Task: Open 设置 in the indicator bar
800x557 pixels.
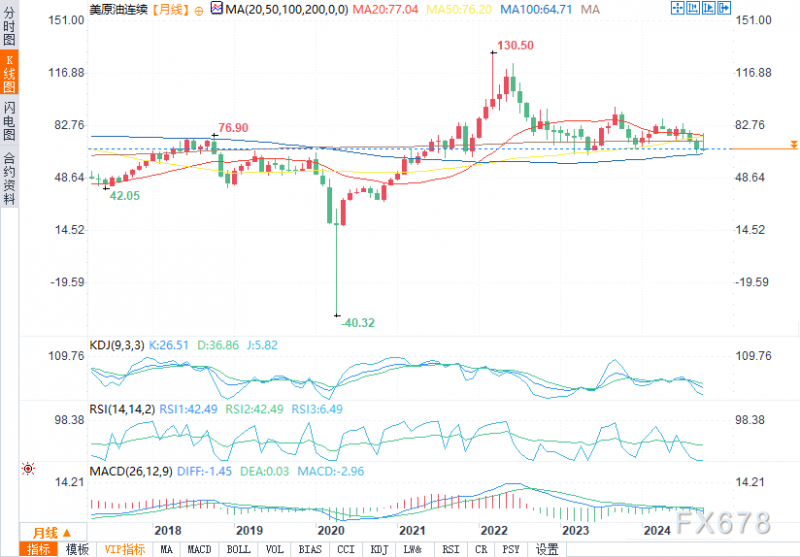Action: click(x=547, y=549)
